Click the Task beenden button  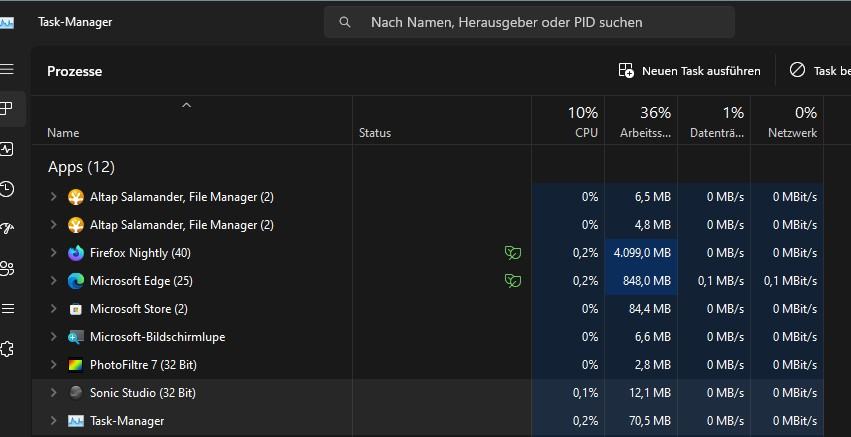tap(820, 71)
